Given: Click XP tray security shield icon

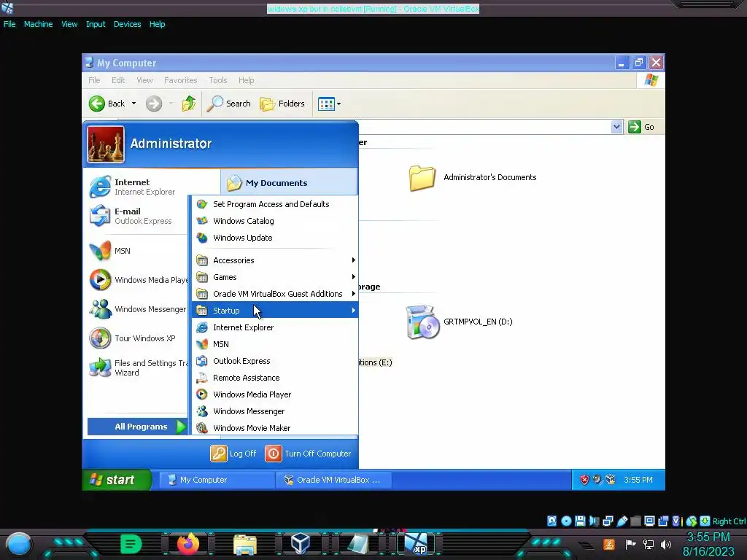Looking at the screenshot, I should tap(584, 480).
